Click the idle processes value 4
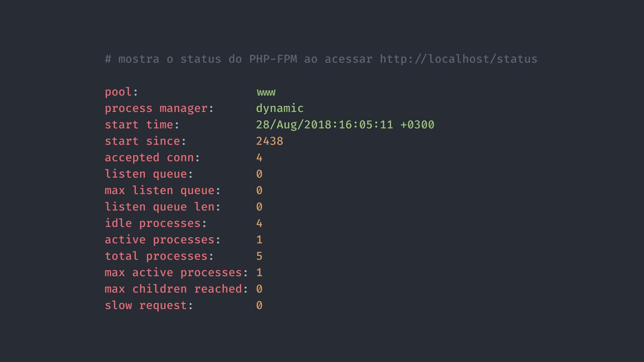 (259, 223)
